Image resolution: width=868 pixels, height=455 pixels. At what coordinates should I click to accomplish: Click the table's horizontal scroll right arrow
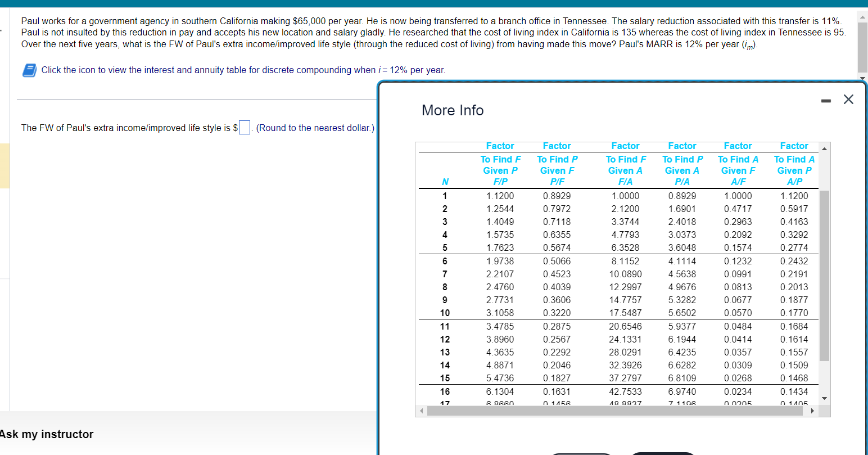tap(812, 411)
